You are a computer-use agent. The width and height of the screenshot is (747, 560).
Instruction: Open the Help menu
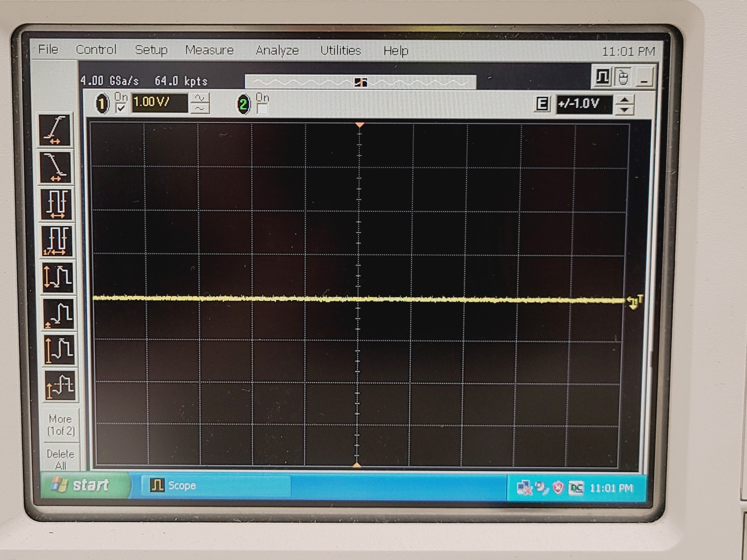pos(396,51)
